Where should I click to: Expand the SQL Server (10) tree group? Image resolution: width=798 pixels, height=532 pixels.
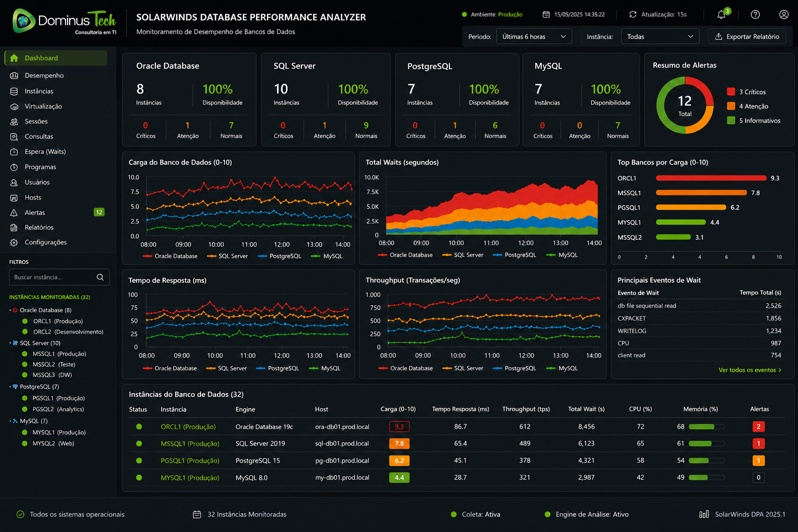tap(10, 343)
